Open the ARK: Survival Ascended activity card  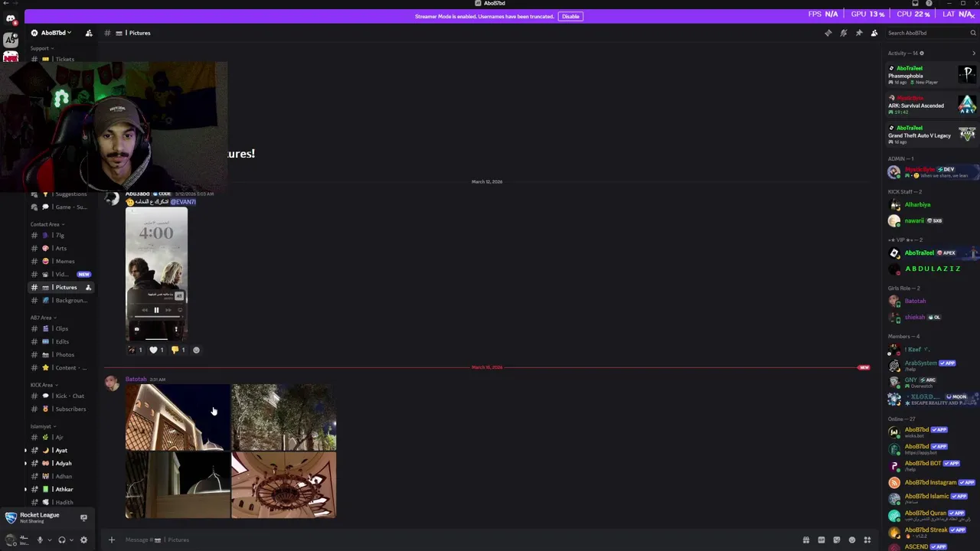click(933, 105)
